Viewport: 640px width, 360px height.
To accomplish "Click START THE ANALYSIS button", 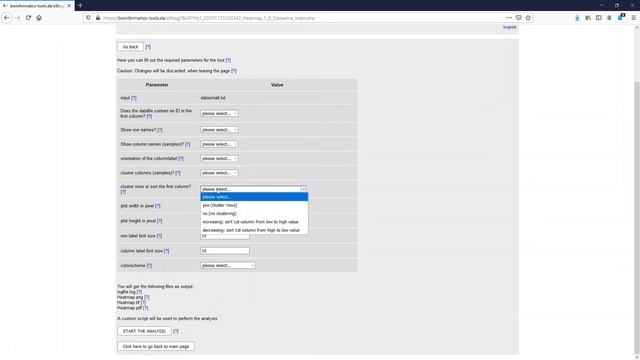I will (144, 331).
